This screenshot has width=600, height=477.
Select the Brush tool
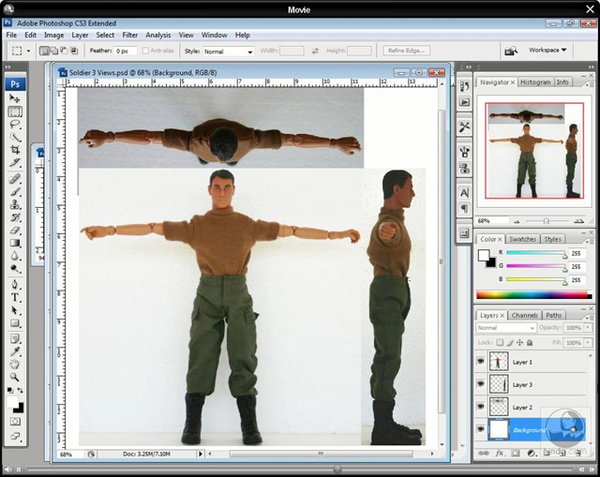click(x=15, y=191)
